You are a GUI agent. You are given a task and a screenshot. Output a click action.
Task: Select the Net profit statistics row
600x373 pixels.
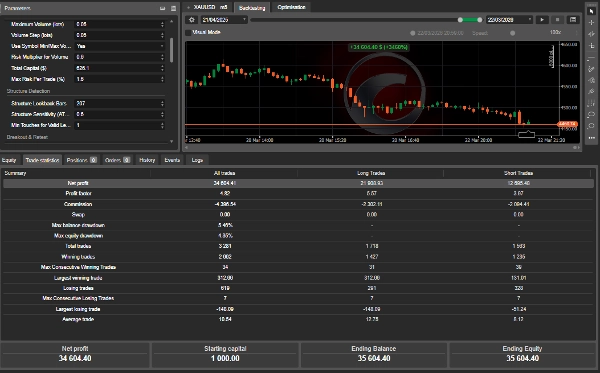coord(298,183)
